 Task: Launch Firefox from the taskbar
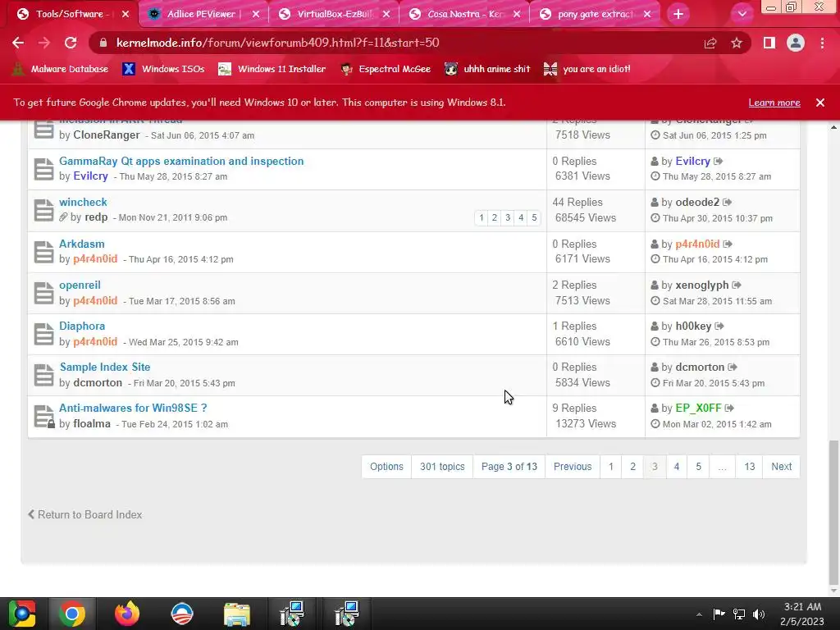click(127, 614)
